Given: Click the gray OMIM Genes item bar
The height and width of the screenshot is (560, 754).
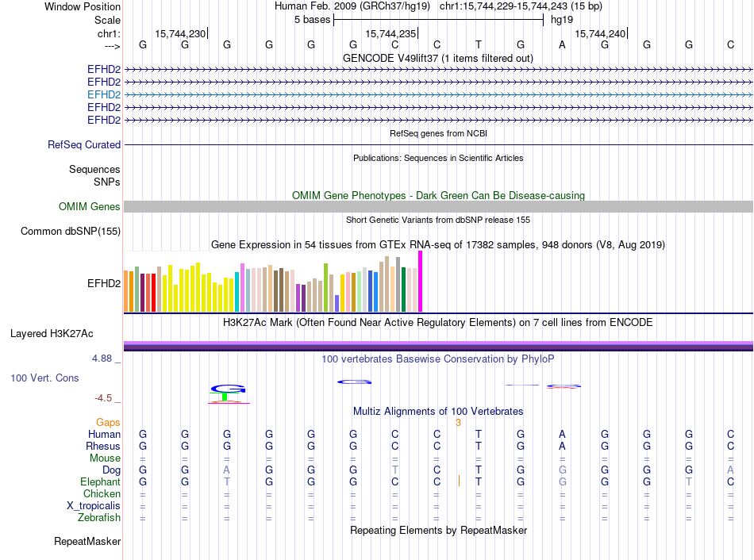Looking at the screenshot, I should click(438, 206).
